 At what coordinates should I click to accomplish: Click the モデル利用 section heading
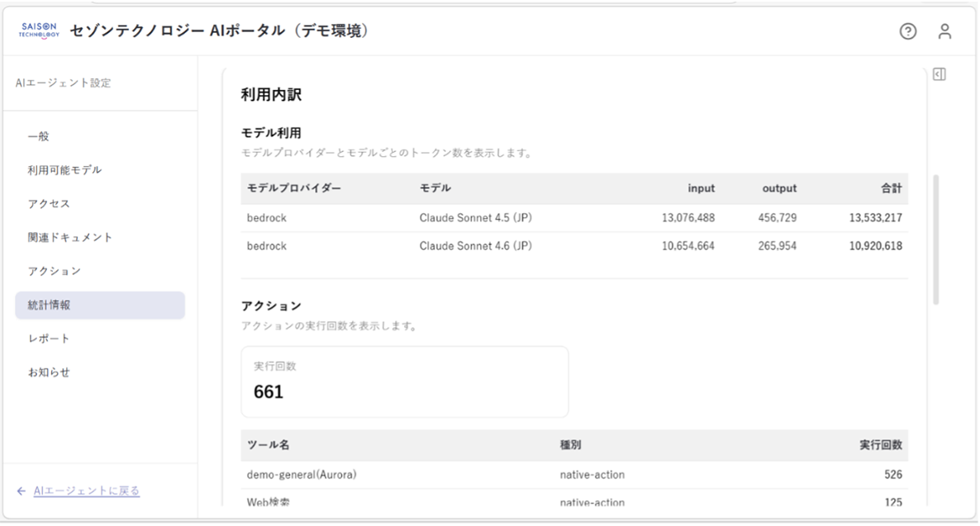point(271,133)
